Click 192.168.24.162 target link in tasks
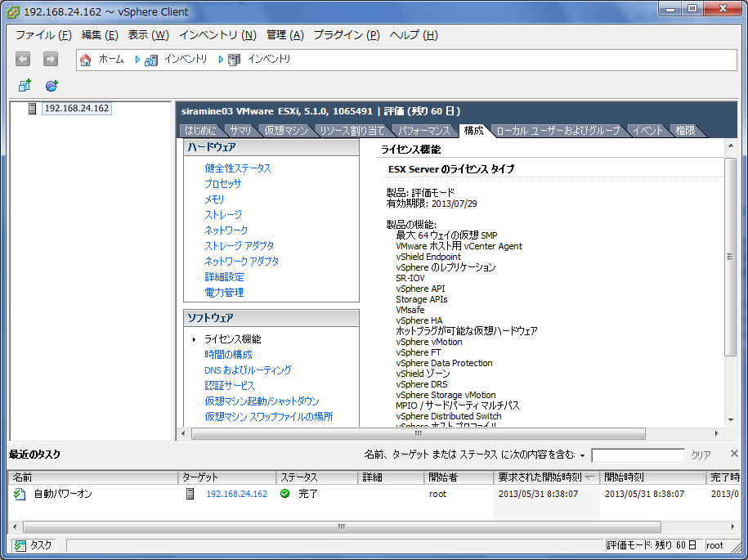This screenshot has width=748, height=560. pos(236,494)
